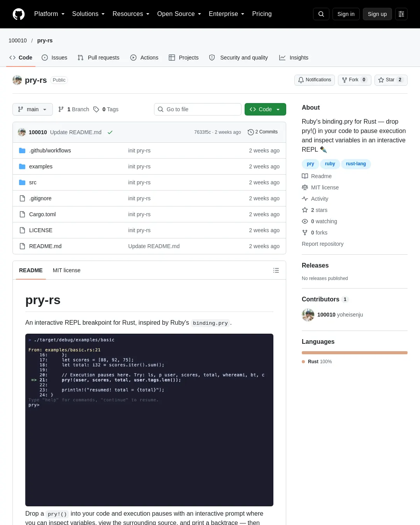Open the green Code dropdown button
Image resolution: width=420 pixels, height=525 pixels.
pos(265,109)
